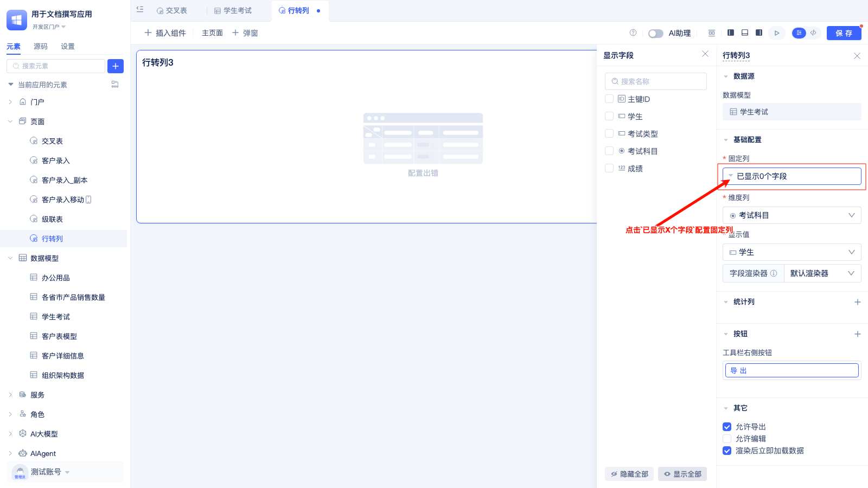Click the layout grid icon in toolbar

712,33
